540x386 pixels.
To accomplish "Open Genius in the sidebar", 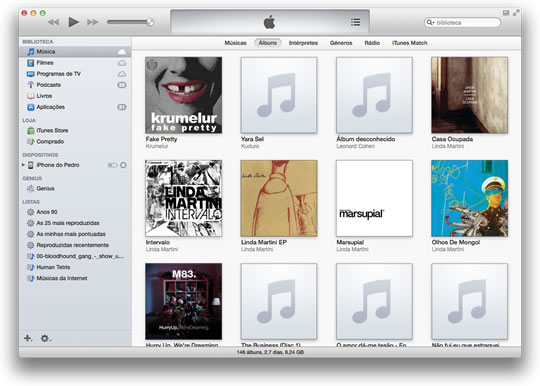I will pos(75,188).
